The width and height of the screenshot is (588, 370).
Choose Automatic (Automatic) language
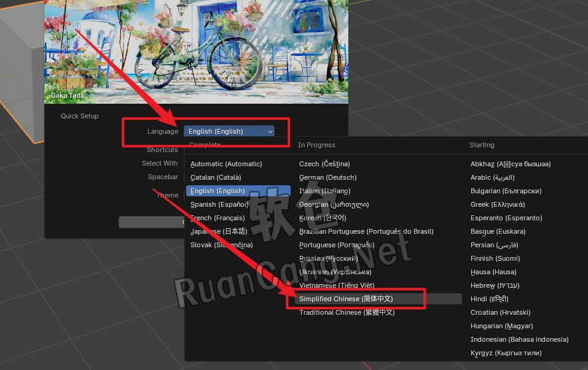pyautogui.click(x=226, y=164)
